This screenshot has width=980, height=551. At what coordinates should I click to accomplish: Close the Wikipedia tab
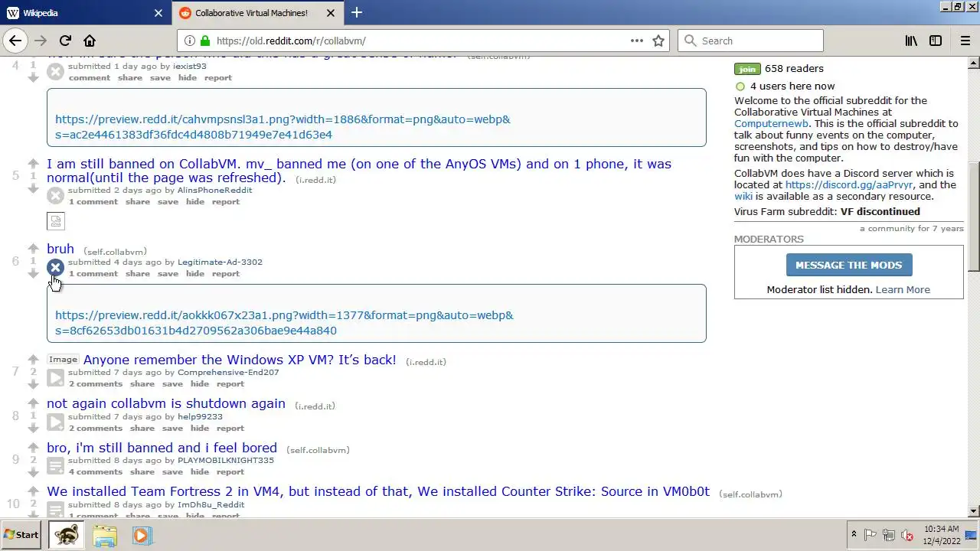click(x=158, y=13)
